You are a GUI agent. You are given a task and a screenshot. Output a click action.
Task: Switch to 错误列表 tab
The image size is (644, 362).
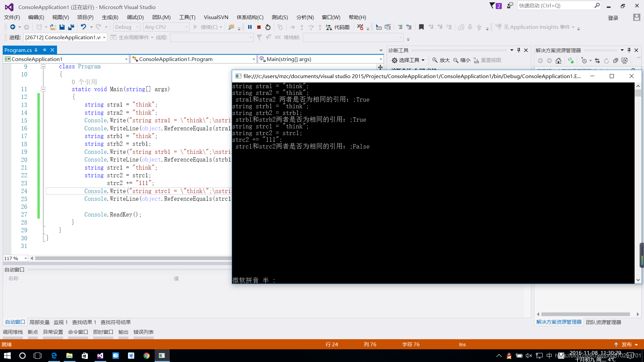point(144,332)
